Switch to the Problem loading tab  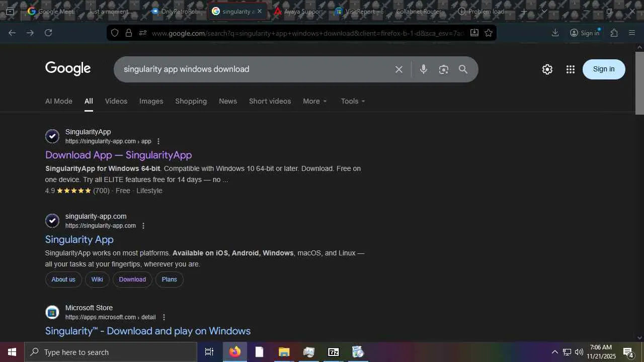point(483,11)
